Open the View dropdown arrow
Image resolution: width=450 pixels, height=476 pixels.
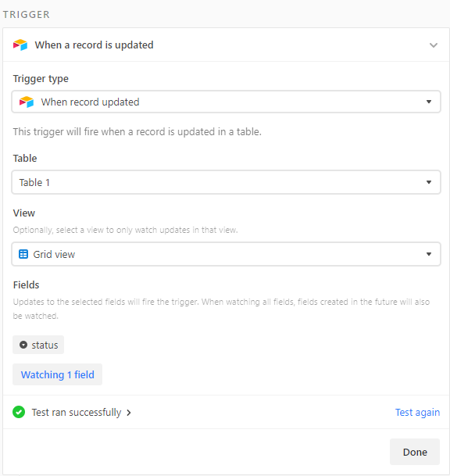click(429, 254)
